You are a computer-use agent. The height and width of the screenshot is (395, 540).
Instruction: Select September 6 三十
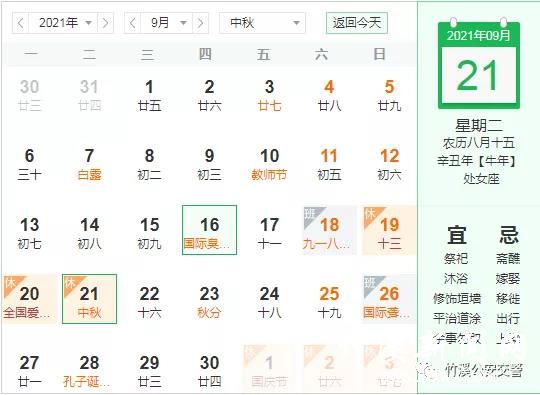tap(30, 165)
